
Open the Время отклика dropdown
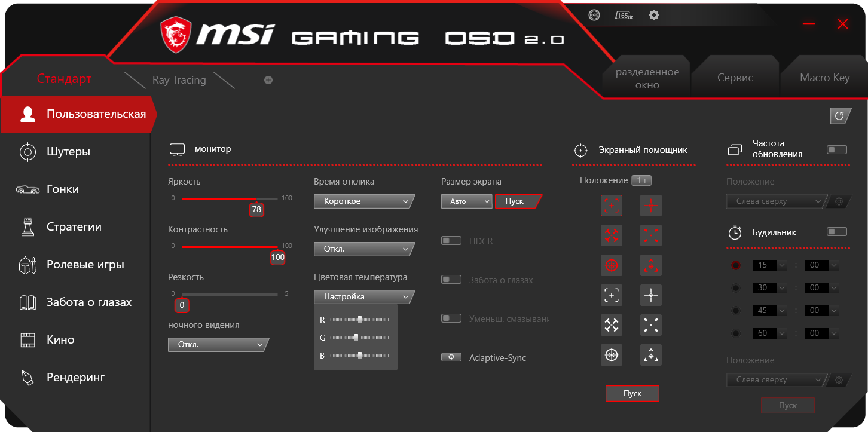[x=364, y=201]
